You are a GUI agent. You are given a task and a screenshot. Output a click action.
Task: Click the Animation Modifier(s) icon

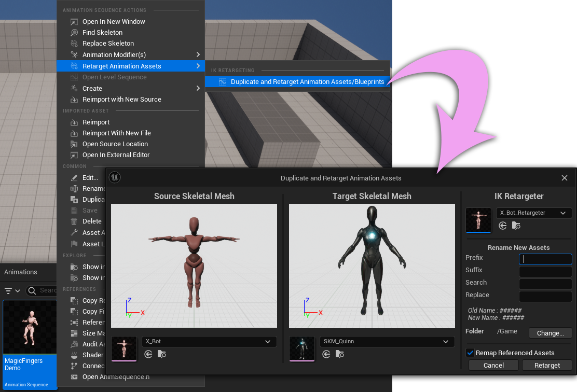(x=74, y=55)
